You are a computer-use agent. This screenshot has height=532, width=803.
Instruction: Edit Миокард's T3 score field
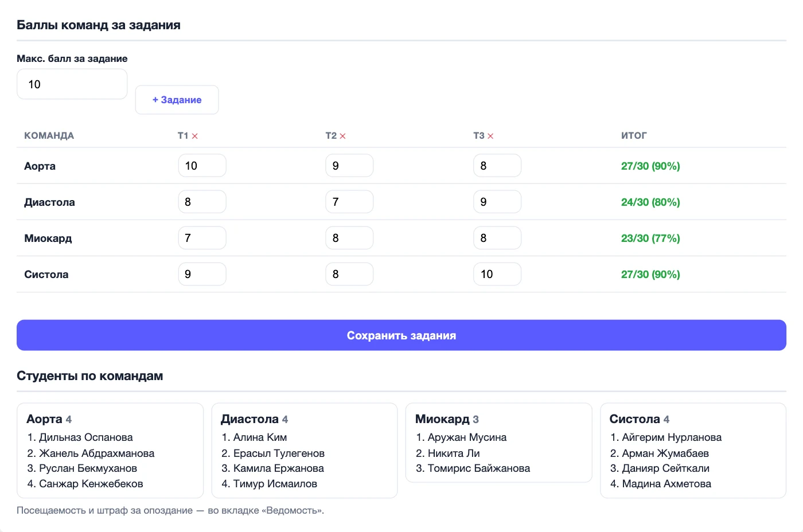[x=497, y=238]
